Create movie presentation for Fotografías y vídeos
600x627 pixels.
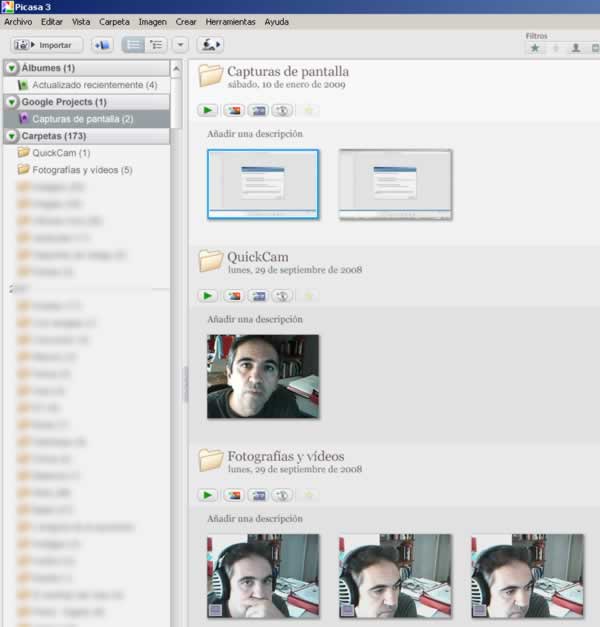[x=258, y=495]
